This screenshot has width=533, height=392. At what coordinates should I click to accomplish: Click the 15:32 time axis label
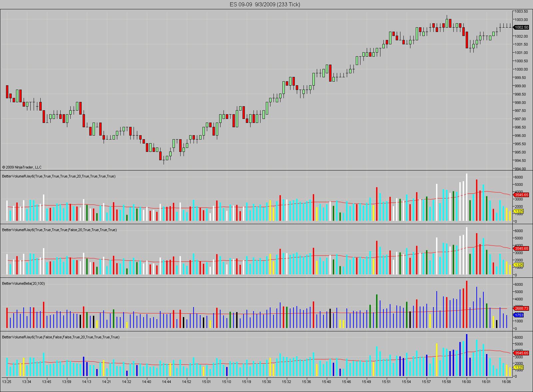(x=286, y=382)
